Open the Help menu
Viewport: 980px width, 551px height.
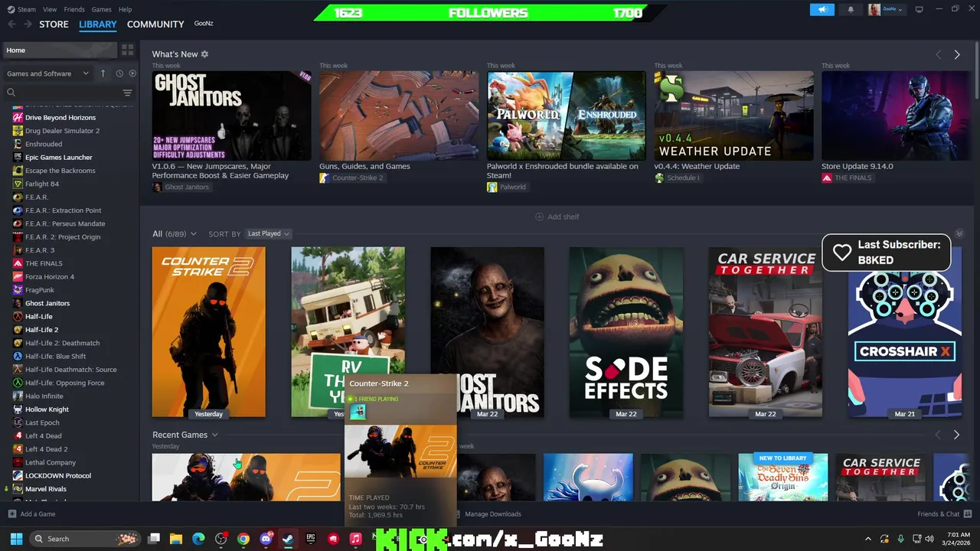125,9
